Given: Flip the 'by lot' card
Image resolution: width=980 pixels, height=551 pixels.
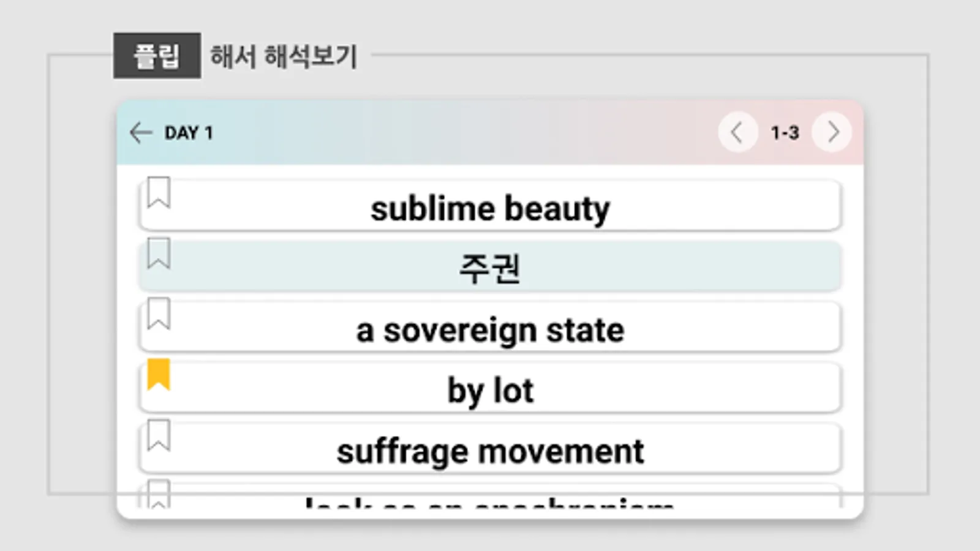Looking at the screenshot, I should [x=490, y=389].
